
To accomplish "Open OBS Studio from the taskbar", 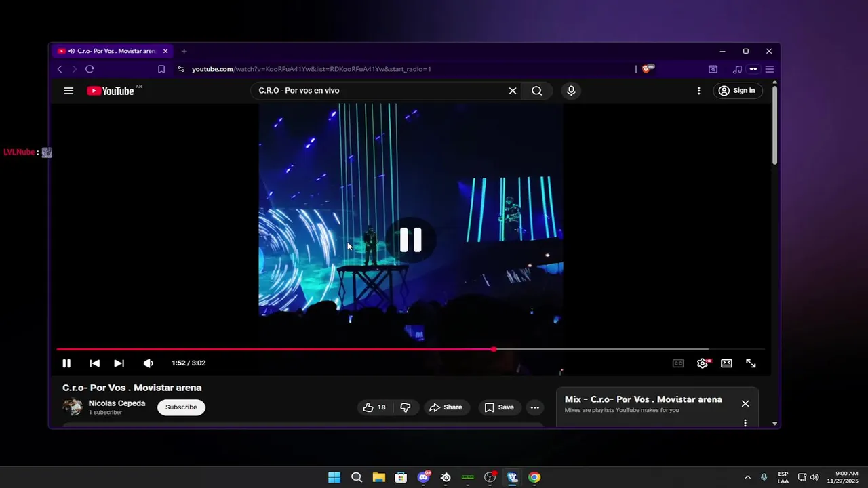I will [x=490, y=477].
